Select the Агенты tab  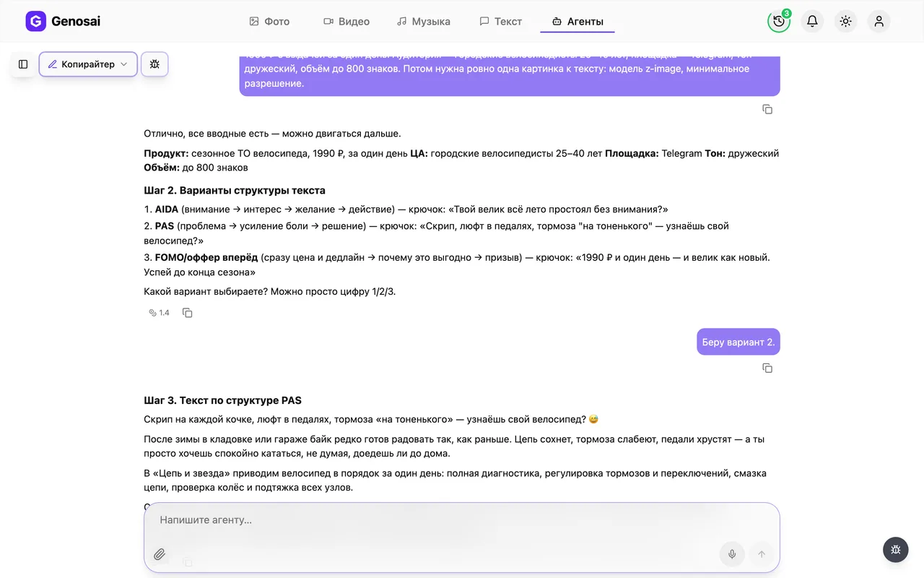(x=577, y=22)
